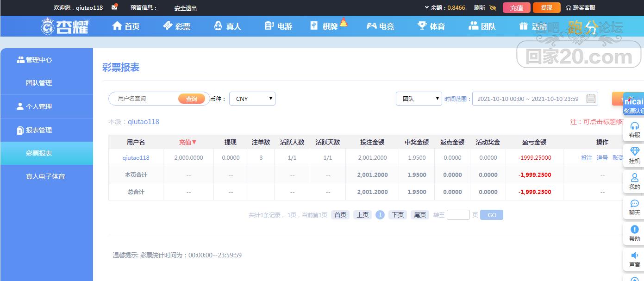Sort by 活跃人数 column header
The image size is (644, 281).
[292, 142]
